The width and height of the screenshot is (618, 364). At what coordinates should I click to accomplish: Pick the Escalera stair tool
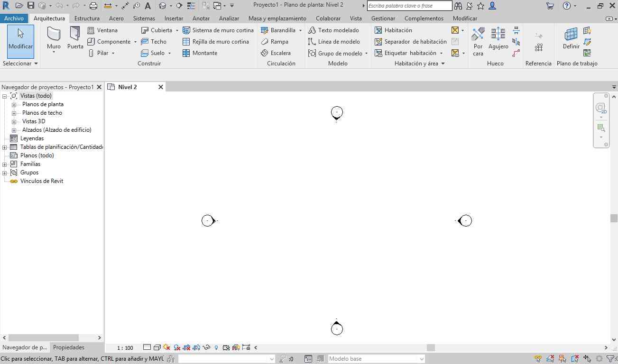click(x=276, y=53)
